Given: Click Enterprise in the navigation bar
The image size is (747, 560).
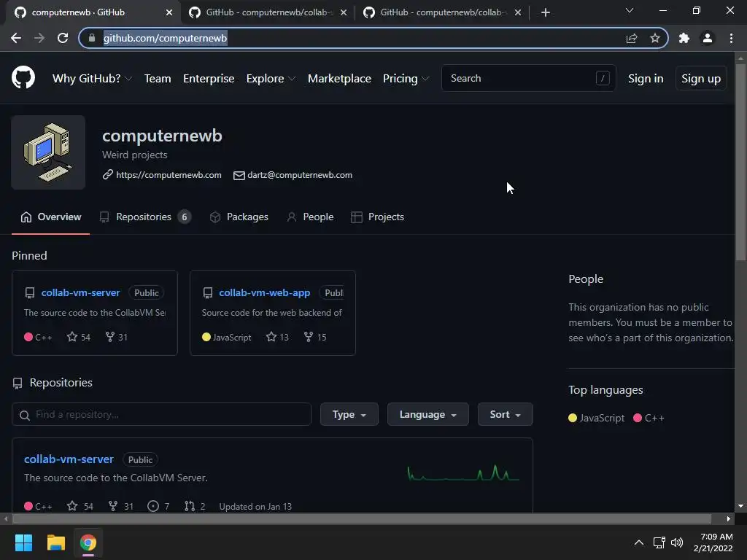Looking at the screenshot, I should point(209,79).
